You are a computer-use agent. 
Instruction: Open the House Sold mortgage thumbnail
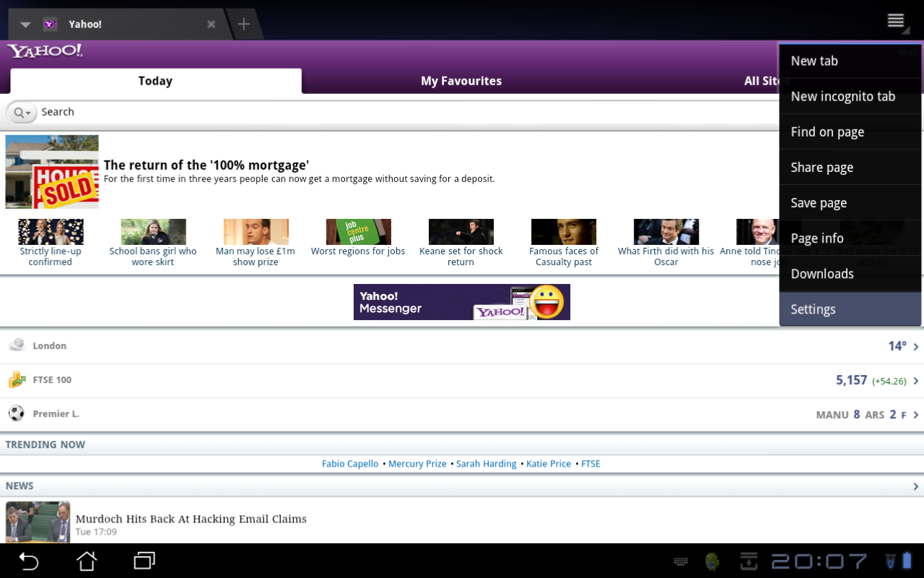52,172
